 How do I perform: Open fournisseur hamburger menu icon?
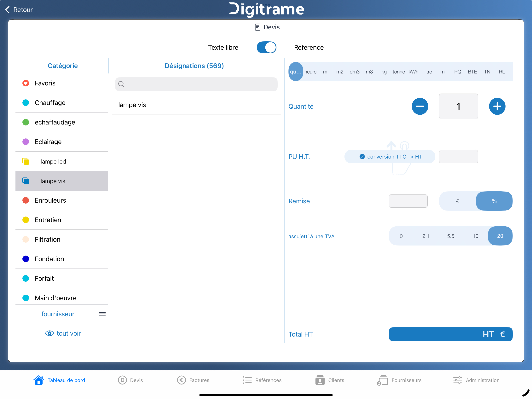click(102, 314)
